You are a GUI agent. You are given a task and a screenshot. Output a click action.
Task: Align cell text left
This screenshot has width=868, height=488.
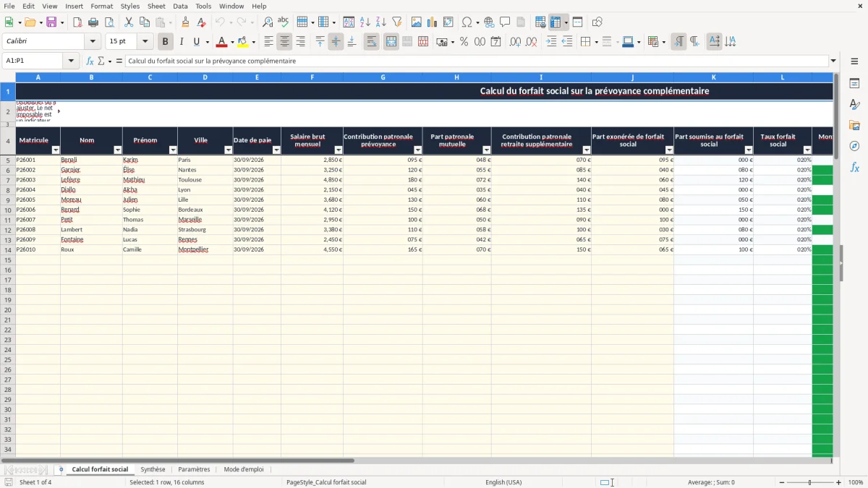click(268, 42)
